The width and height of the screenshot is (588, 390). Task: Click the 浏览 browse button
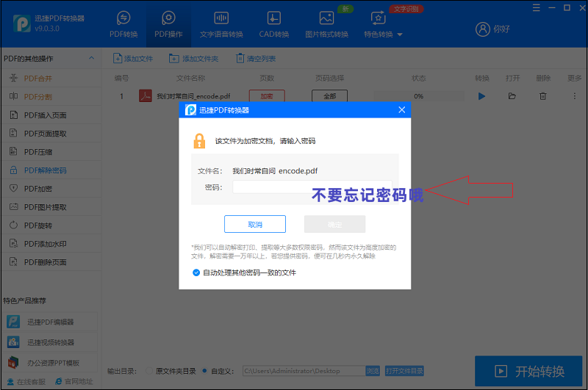tap(373, 371)
